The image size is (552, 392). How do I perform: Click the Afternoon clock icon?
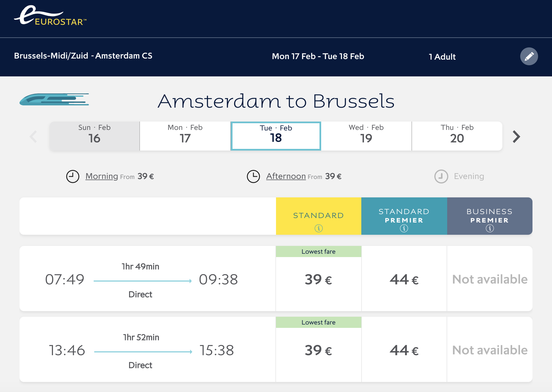coord(253,176)
